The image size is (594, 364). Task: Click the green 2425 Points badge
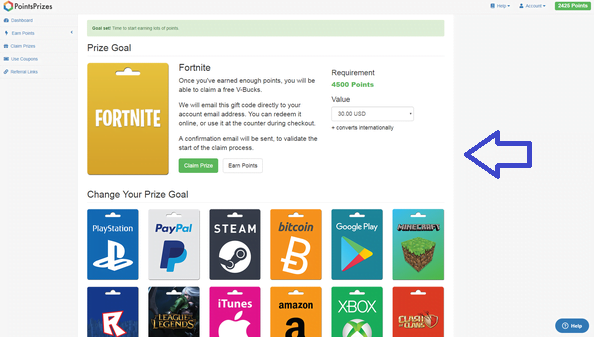pyautogui.click(x=572, y=6)
